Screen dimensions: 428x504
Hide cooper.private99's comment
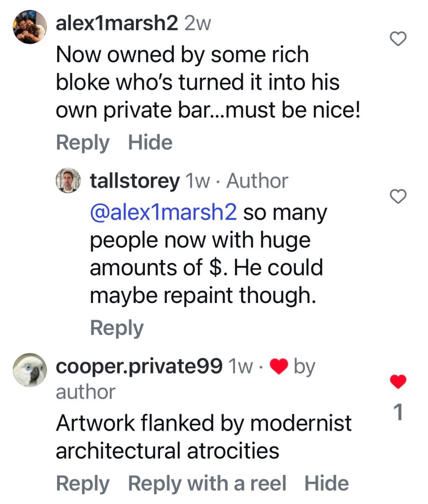pyautogui.click(x=327, y=483)
